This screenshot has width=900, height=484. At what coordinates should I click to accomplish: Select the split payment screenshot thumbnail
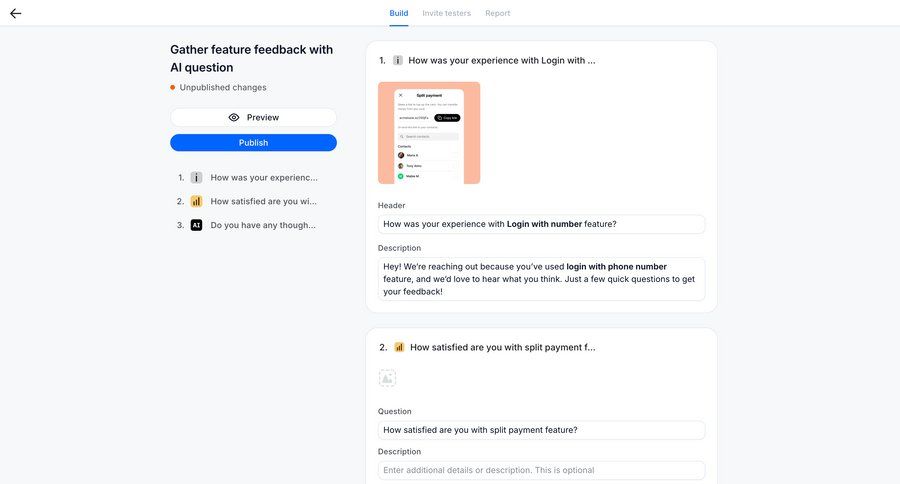(x=429, y=133)
